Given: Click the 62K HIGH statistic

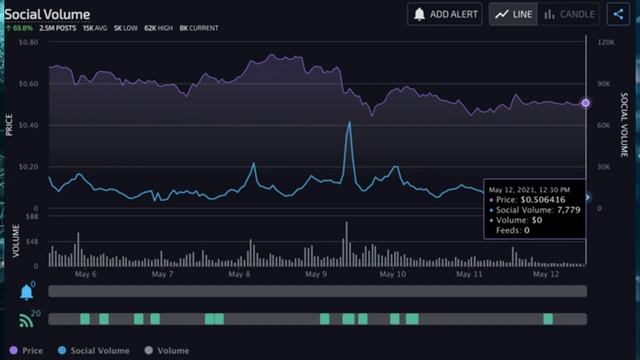Looking at the screenshot, I should (158, 28).
